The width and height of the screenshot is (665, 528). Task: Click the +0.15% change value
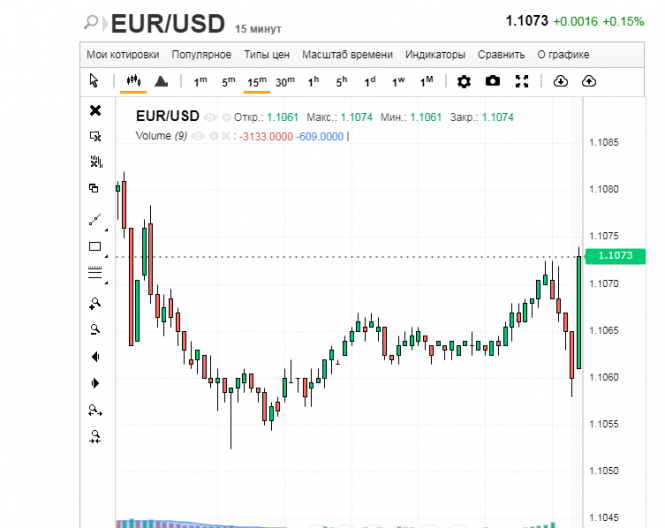point(623,21)
